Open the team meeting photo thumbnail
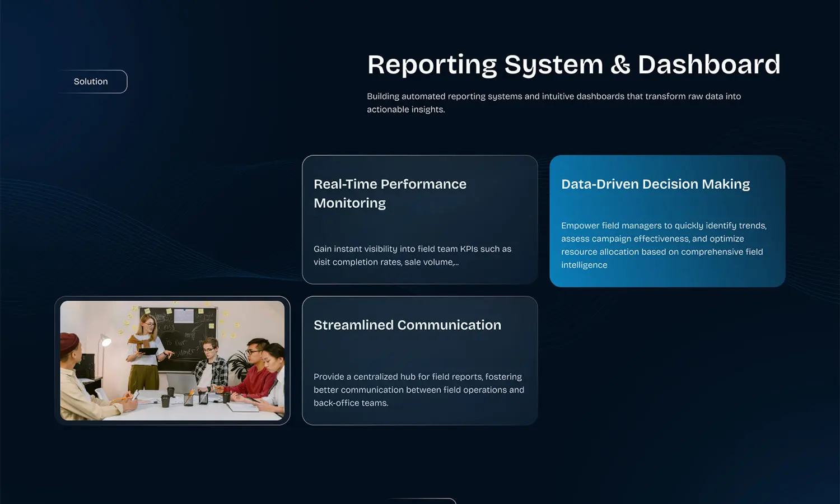This screenshot has height=504, width=840. tap(172, 361)
